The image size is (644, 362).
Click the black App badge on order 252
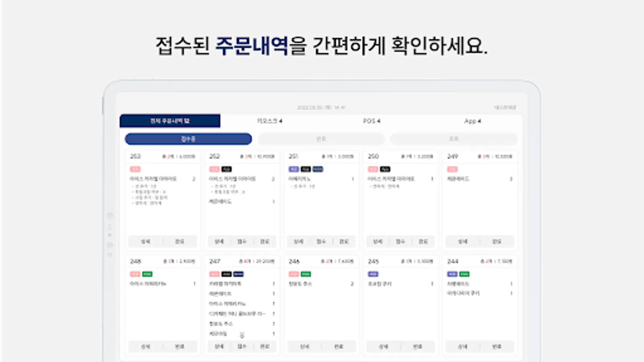click(227, 169)
